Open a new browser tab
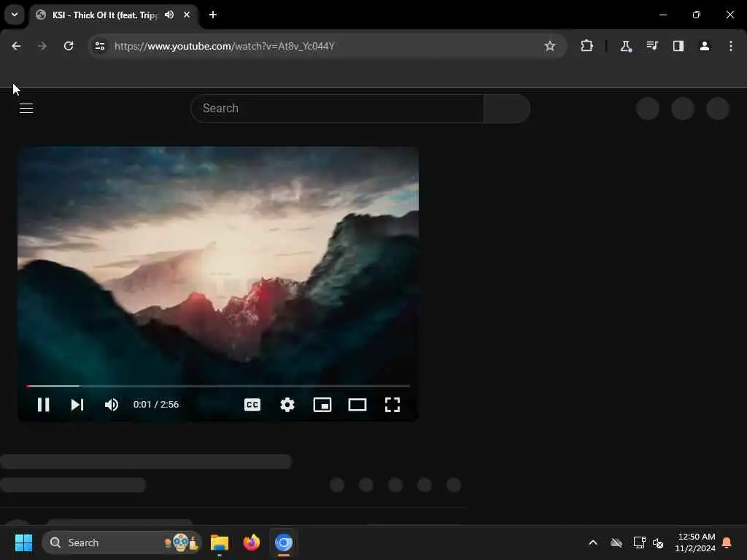Image resolution: width=747 pixels, height=560 pixels. pyautogui.click(x=213, y=15)
